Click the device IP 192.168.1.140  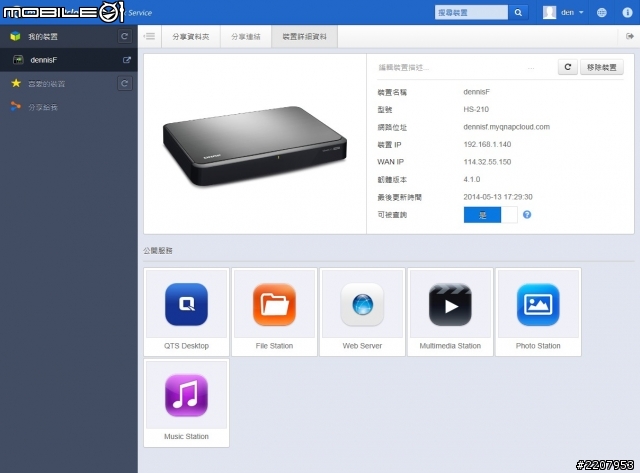(487, 144)
